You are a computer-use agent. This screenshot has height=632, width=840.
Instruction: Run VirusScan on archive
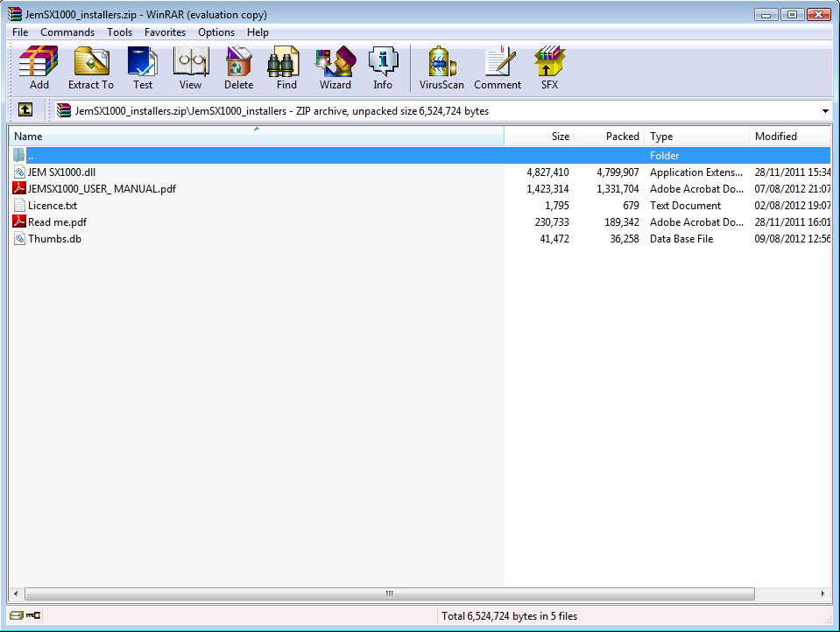tap(441, 67)
